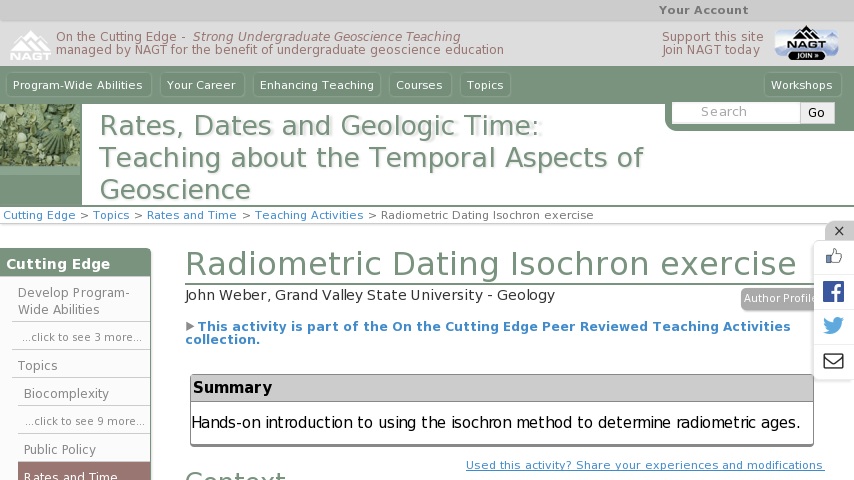Follow the Teaching Activities breadcrumb link

[309, 215]
